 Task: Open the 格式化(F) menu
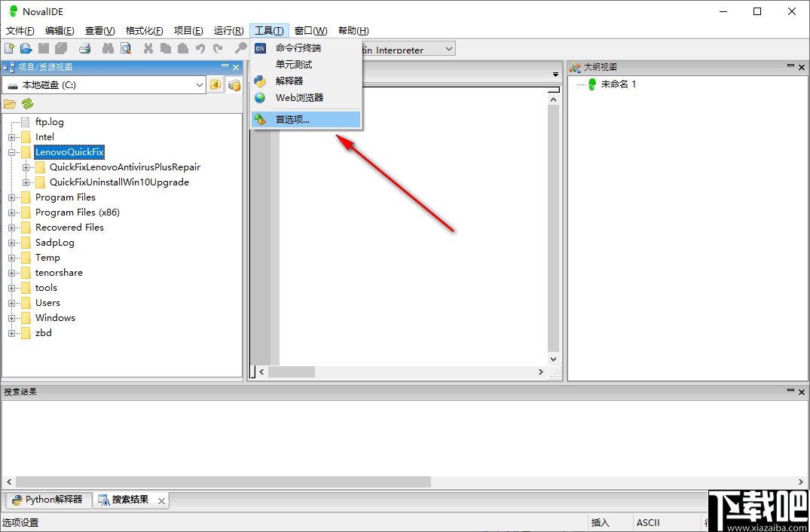145,30
